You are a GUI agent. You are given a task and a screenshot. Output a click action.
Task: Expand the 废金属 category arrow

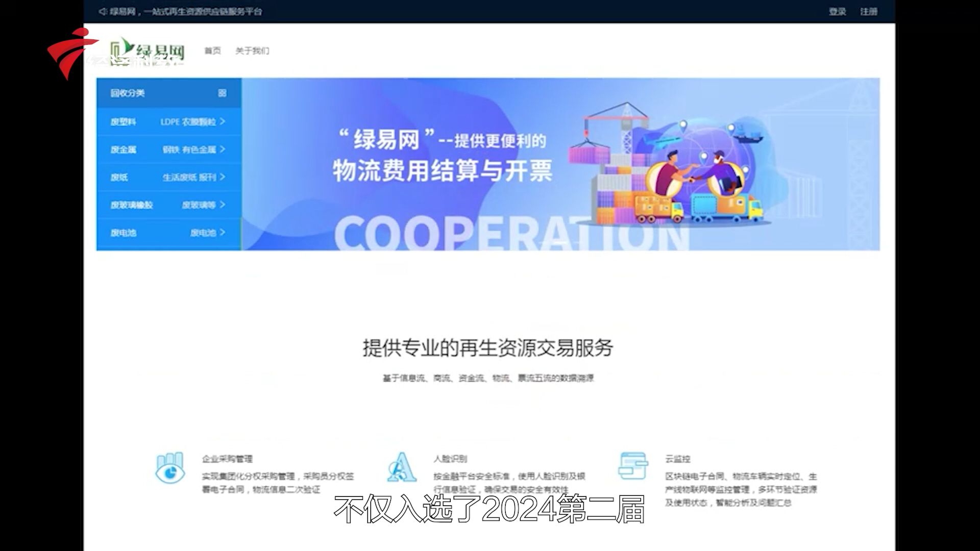(223, 149)
